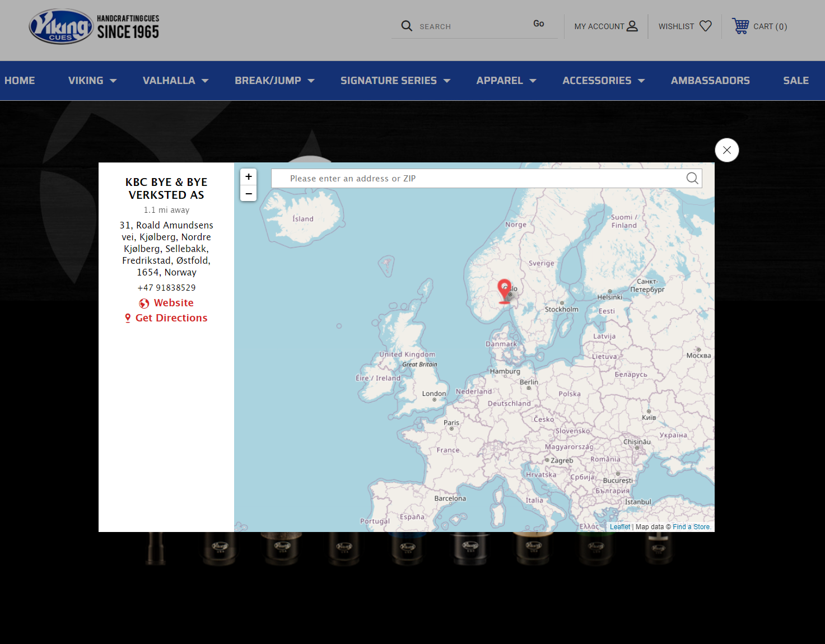Click the pin icon beside Get Directions
The height and width of the screenshot is (644, 825).
pyautogui.click(x=128, y=318)
